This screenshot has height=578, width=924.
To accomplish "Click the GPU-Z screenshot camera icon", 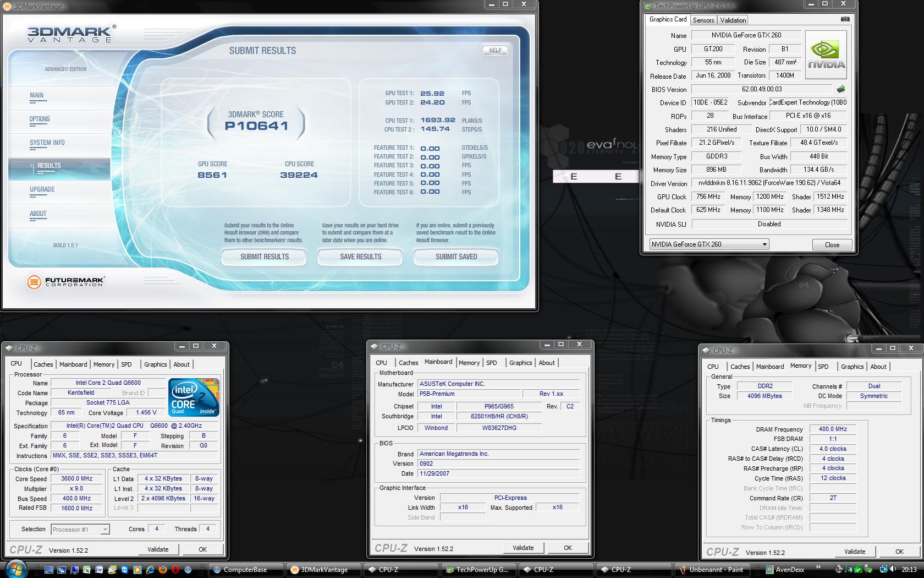I will pyautogui.click(x=845, y=19).
